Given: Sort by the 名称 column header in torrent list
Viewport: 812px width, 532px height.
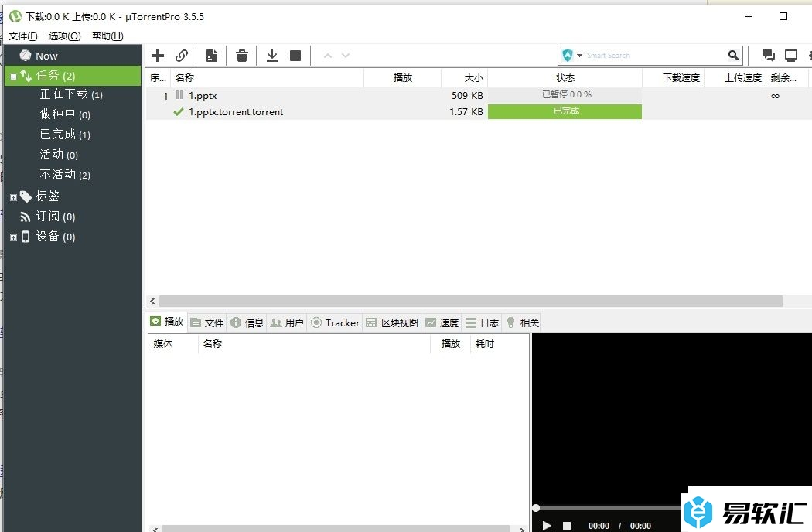Looking at the screenshot, I should pos(268,77).
